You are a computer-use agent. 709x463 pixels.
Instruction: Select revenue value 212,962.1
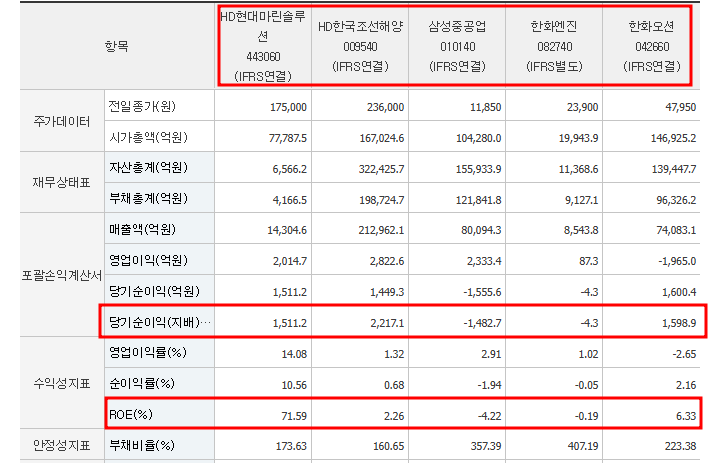click(382, 230)
